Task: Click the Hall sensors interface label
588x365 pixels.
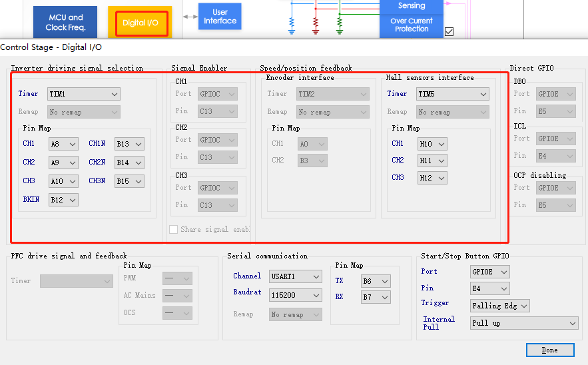Action: pos(430,77)
